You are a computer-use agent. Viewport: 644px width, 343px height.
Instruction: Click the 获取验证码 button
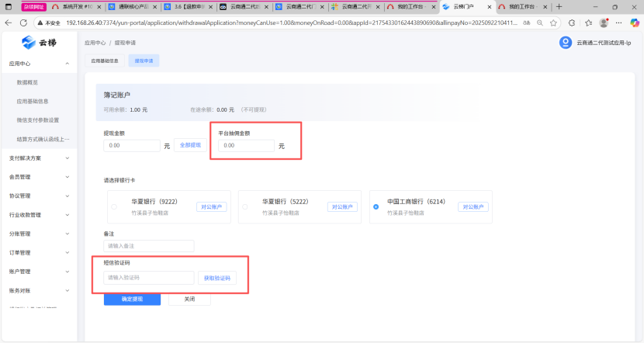tap(216, 277)
